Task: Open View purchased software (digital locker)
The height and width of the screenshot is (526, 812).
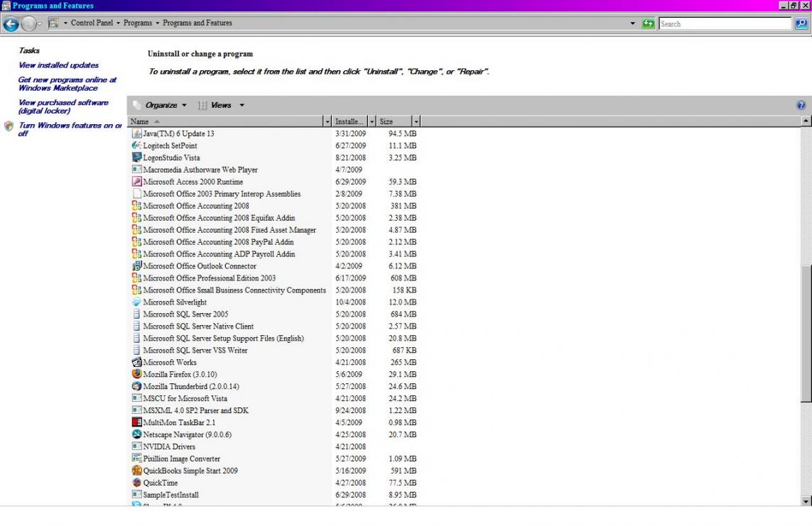Action: (64, 106)
